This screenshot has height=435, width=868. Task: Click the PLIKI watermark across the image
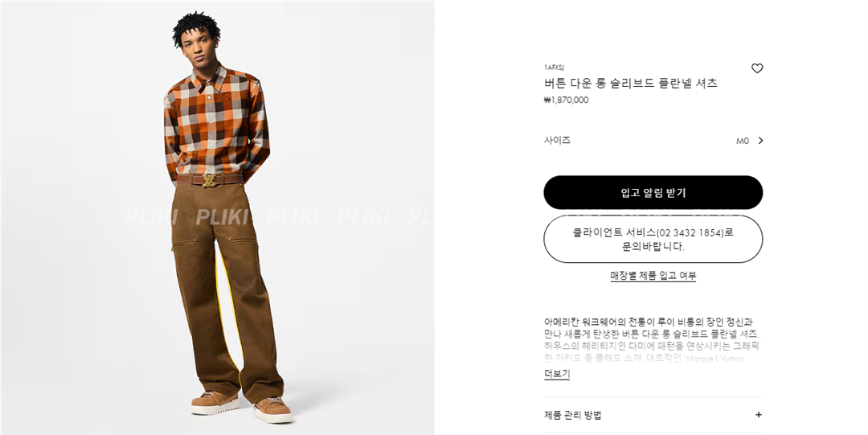pos(280,217)
